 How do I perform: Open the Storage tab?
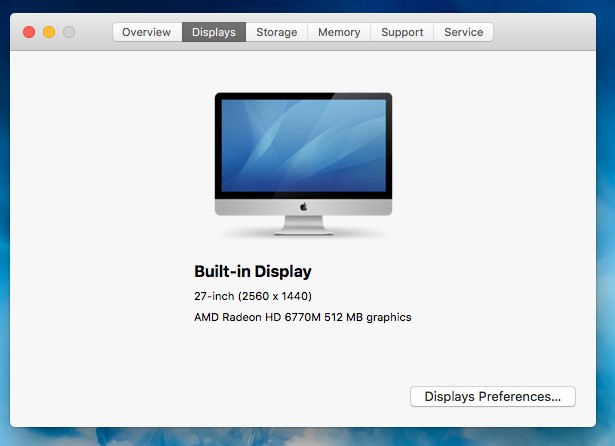pyautogui.click(x=277, y=32)
